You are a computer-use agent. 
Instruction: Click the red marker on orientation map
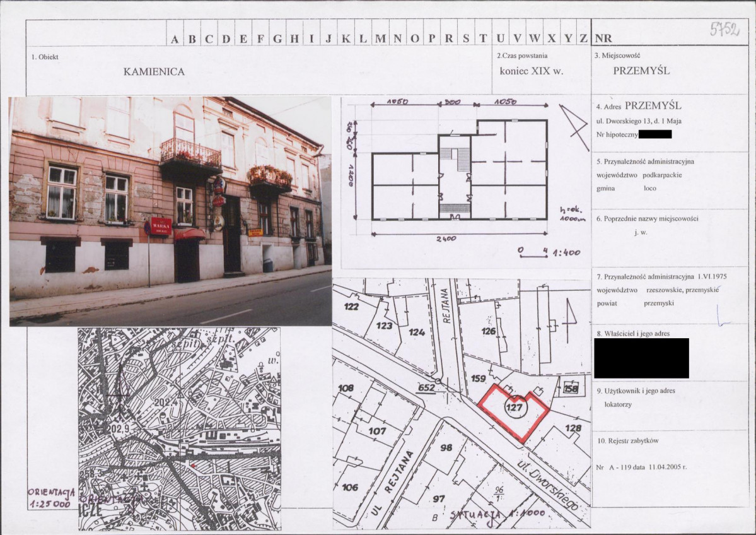point(194,466)
